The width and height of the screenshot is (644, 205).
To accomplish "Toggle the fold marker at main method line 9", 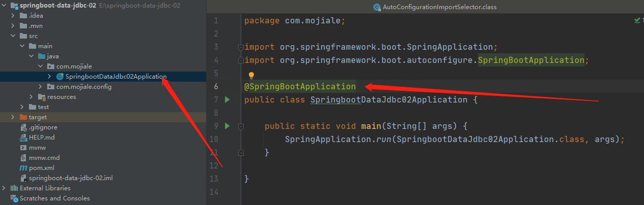I will point(241,126).
